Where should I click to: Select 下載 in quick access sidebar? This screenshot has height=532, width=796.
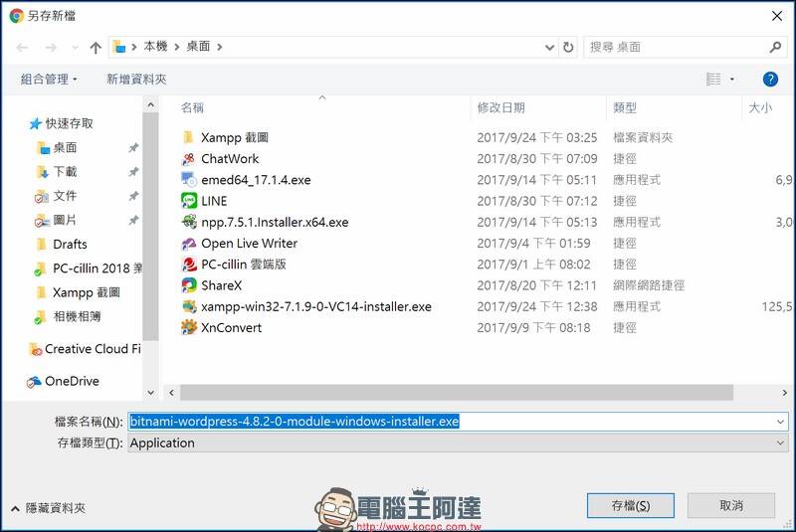pyautogui.click(x=65, y=172)
